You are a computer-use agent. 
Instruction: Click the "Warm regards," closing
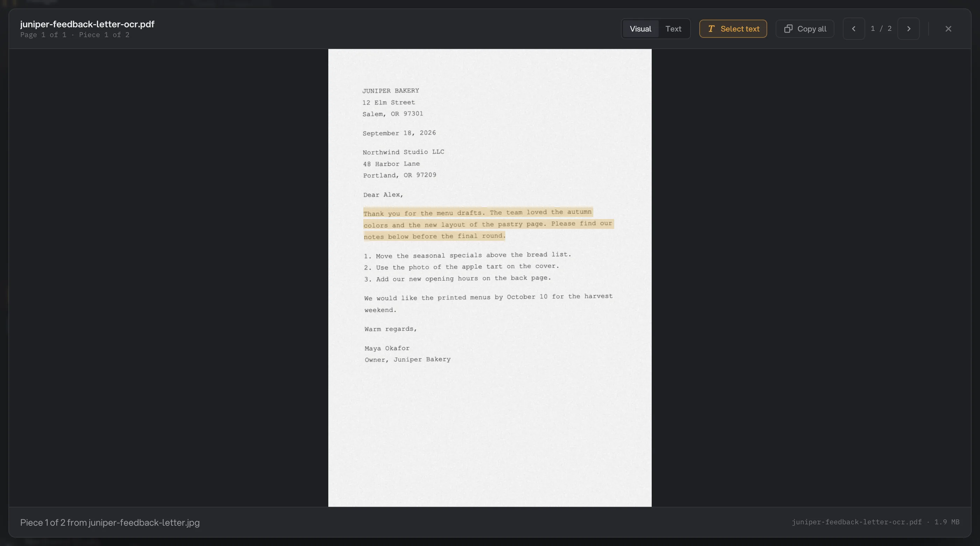click(x=391, y=329)
